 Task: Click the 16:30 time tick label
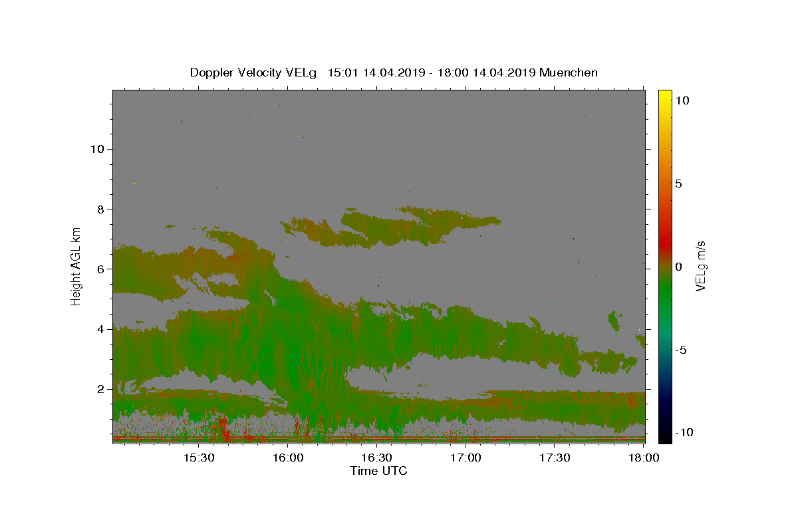coord(376,458)
